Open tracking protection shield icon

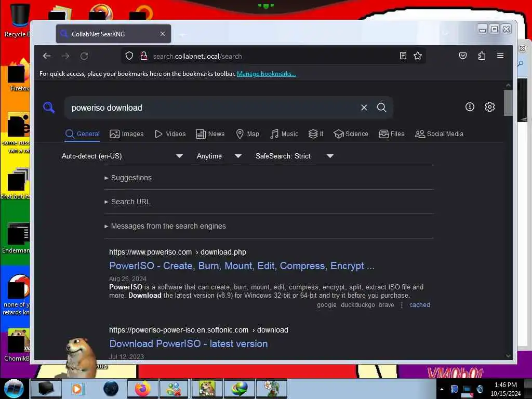129,56
